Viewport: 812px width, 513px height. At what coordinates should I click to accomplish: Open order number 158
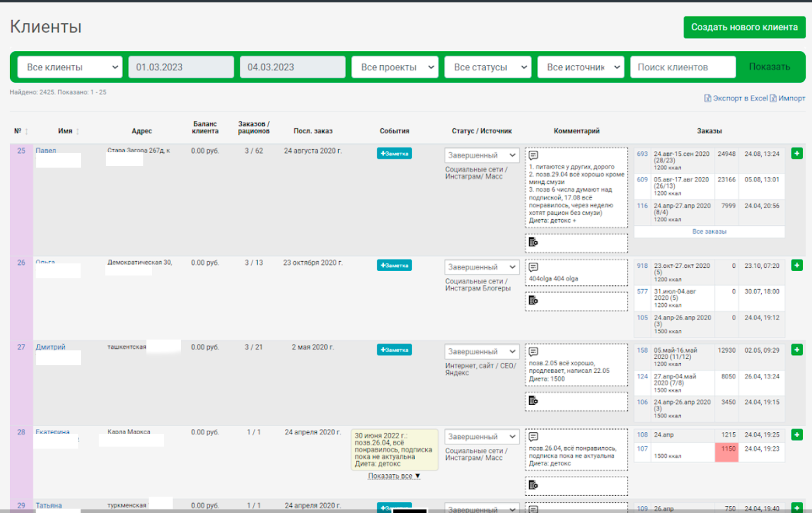(642, 350)
